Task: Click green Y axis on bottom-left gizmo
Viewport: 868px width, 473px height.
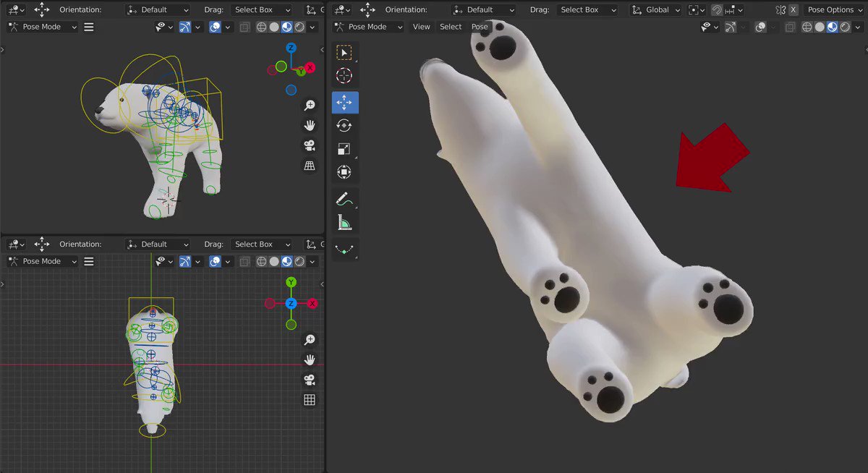Action: click(291, 282)
